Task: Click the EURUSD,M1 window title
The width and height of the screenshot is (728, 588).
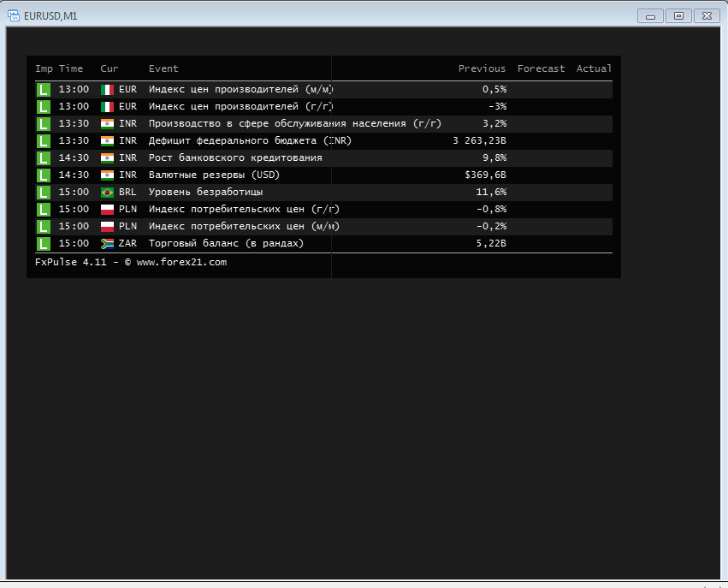Action: [x=50, y=16]
